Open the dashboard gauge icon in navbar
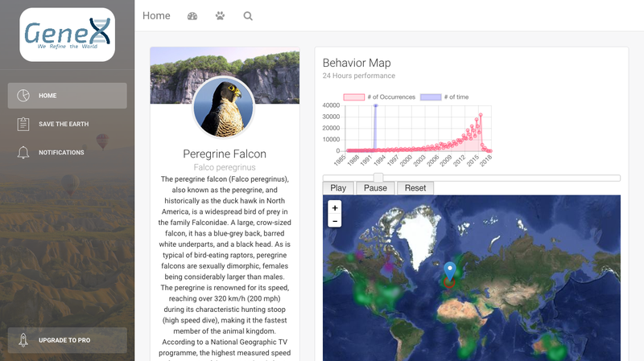This screenshot has width=644, height=361. point(192,16)
